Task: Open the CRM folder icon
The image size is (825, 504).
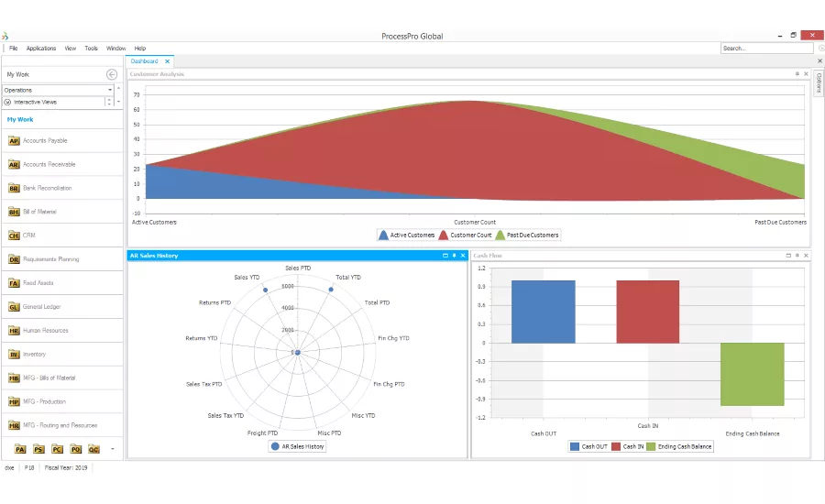Action: pos(14,236)
